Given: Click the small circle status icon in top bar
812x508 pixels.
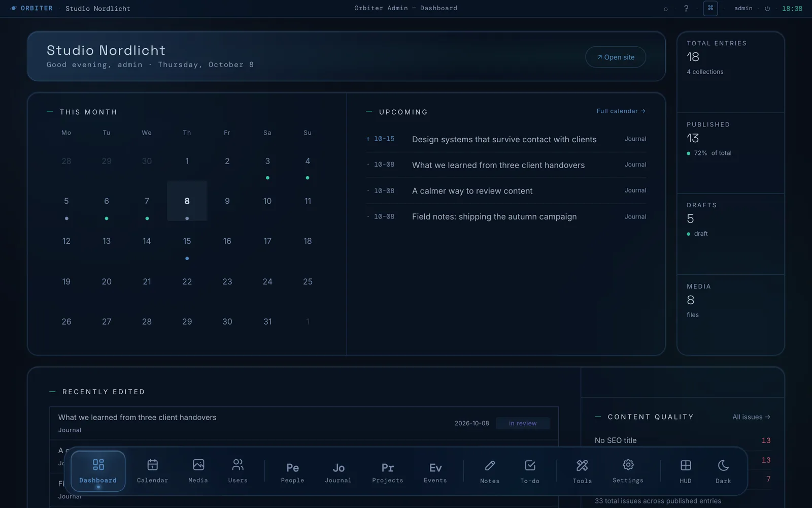Looking at the screenshot, I should pos(665,9).
